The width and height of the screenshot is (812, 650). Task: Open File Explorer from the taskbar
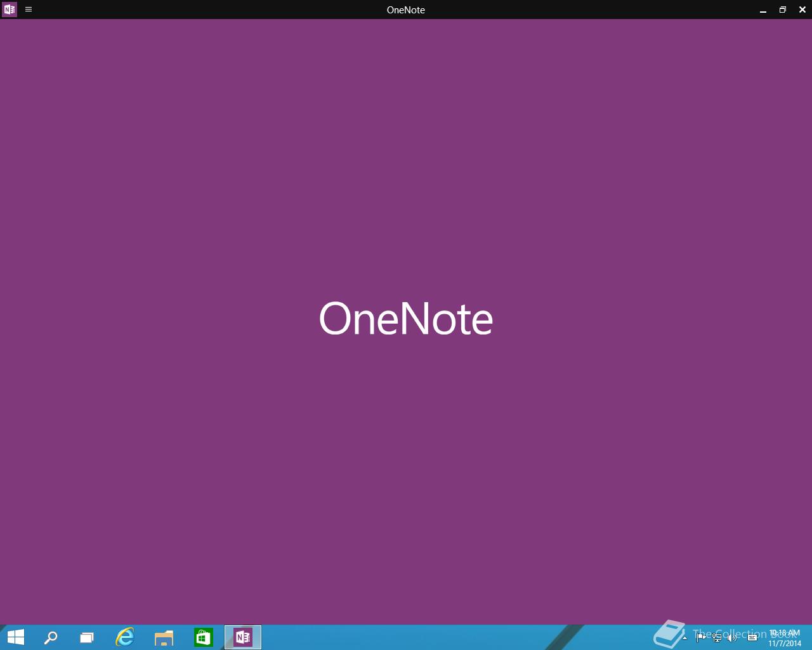point(164,637)
